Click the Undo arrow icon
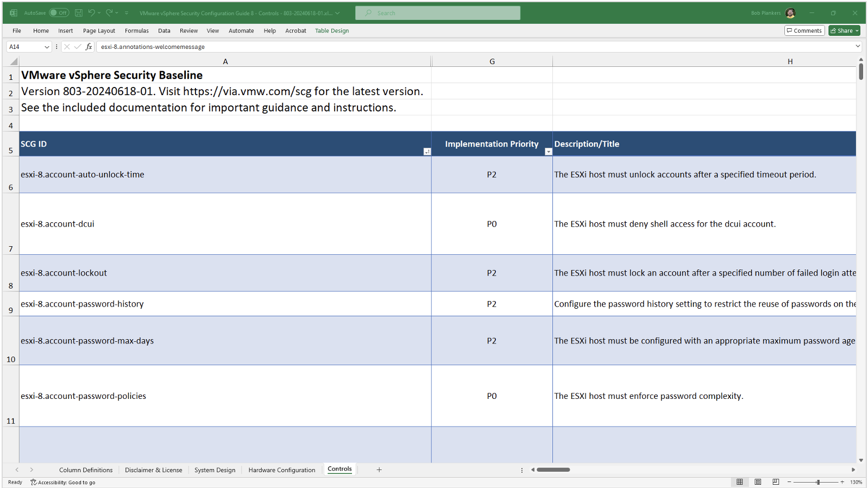868x488 pixels. [x=91, y=12]
